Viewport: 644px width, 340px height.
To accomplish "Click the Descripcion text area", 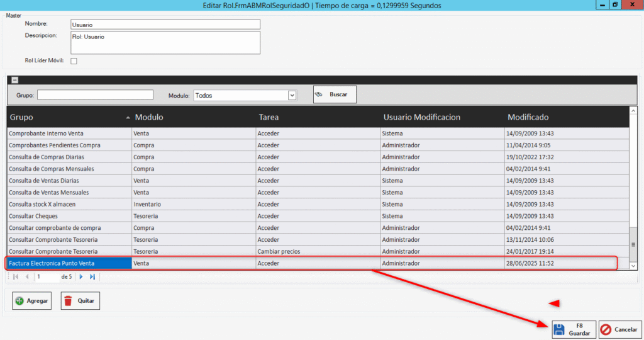I will (x=165, y=43).
